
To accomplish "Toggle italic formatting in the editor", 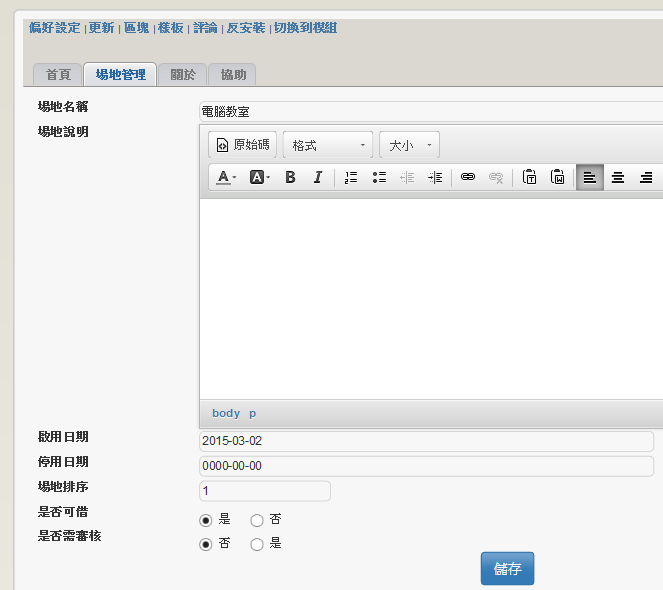I will (318, 178).
